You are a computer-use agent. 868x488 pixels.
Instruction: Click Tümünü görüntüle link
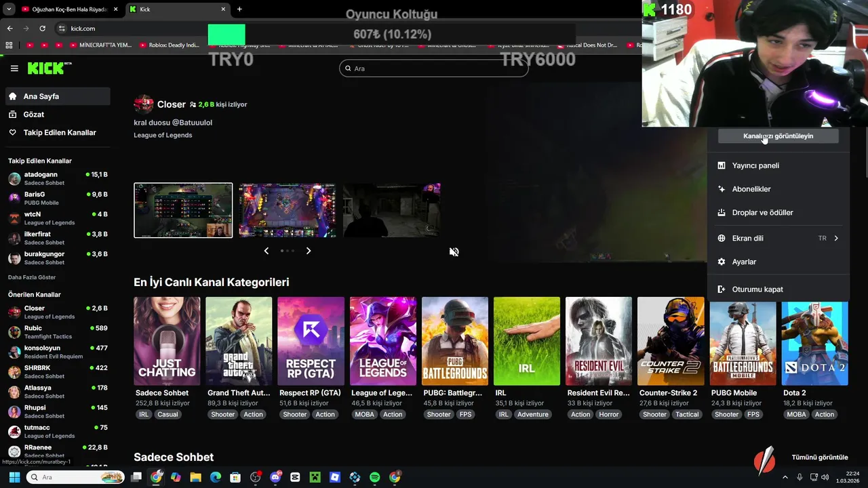point(820,457)
